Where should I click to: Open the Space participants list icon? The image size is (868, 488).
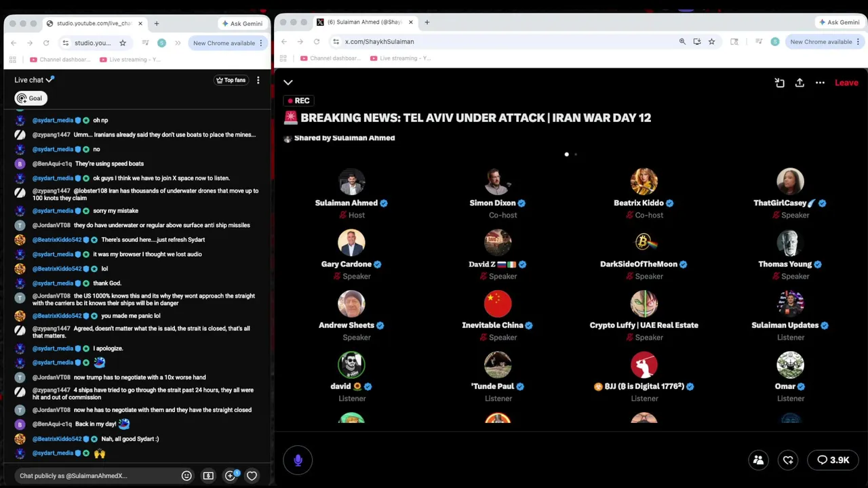pos(758,460)
